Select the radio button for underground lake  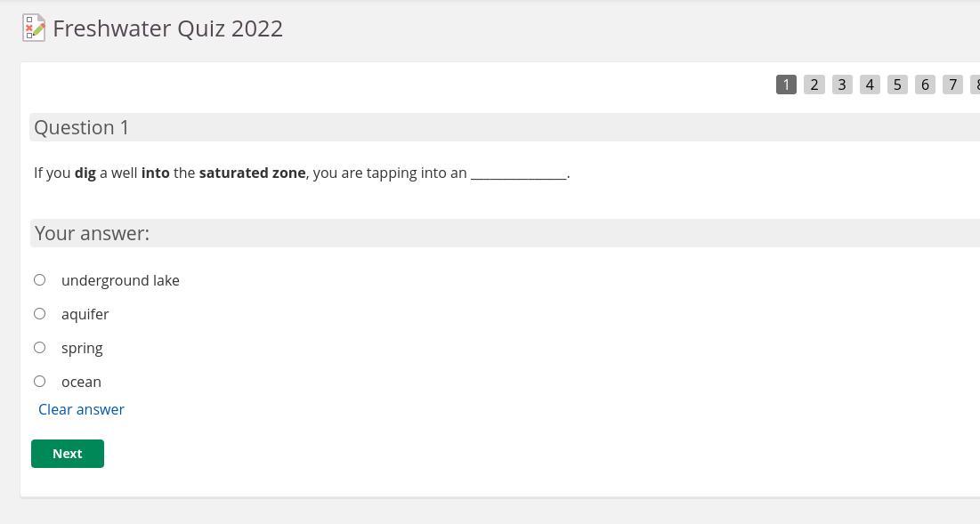click(x=40, y=280)
